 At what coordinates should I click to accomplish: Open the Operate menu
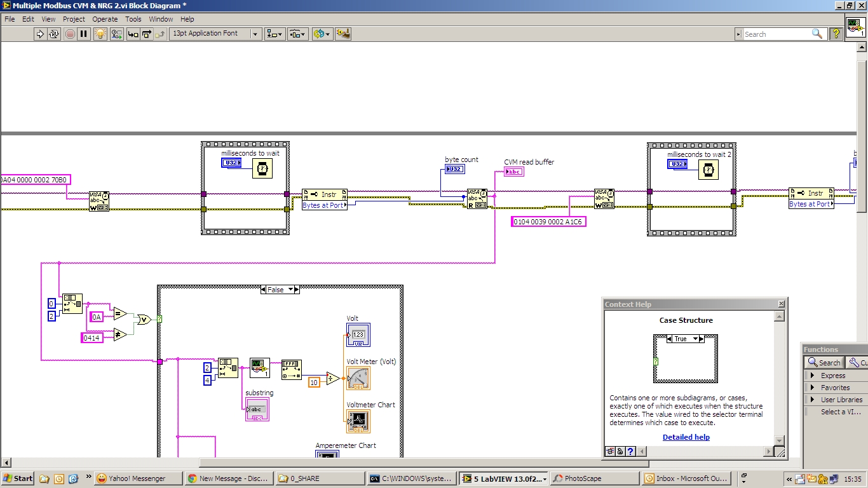[x=105, y=19]
